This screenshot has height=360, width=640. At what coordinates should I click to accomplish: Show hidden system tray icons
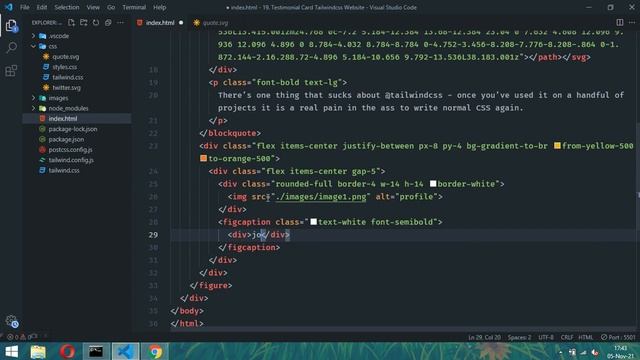[x=560, y=352]
